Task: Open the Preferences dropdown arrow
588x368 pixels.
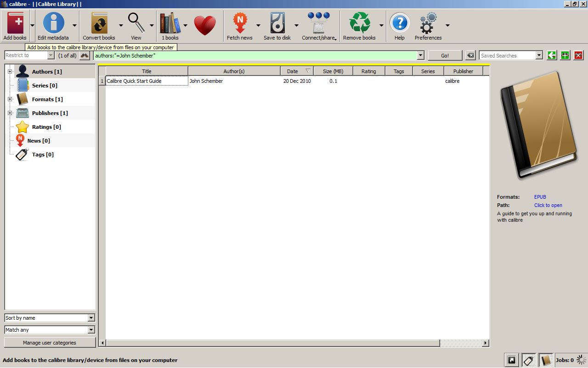Action: point(447,26)
